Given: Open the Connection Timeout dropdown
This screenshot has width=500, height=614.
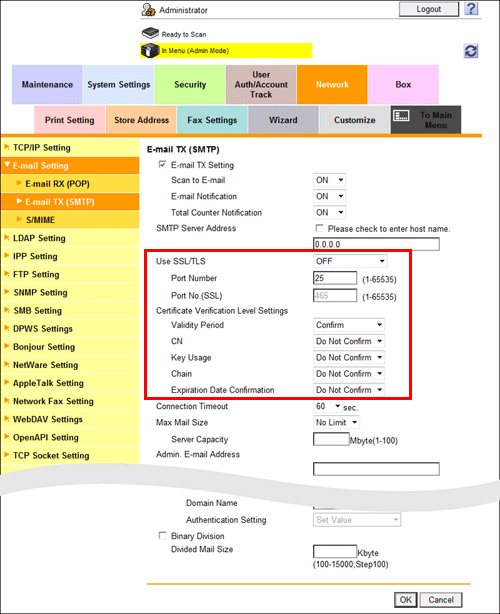Looking at the screenshot, I should [x=328, y=406].
